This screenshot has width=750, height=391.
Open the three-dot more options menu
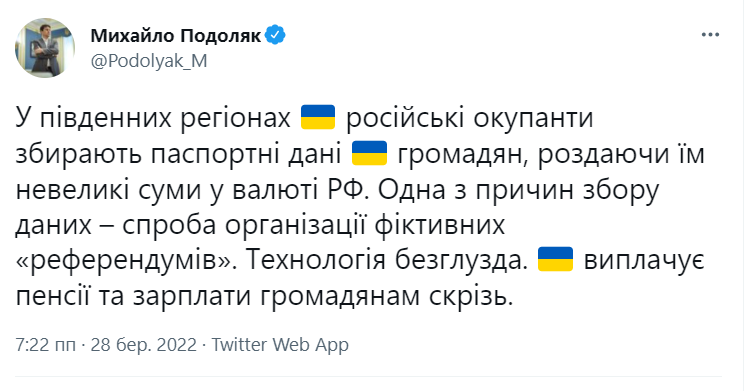click(710, 35)
